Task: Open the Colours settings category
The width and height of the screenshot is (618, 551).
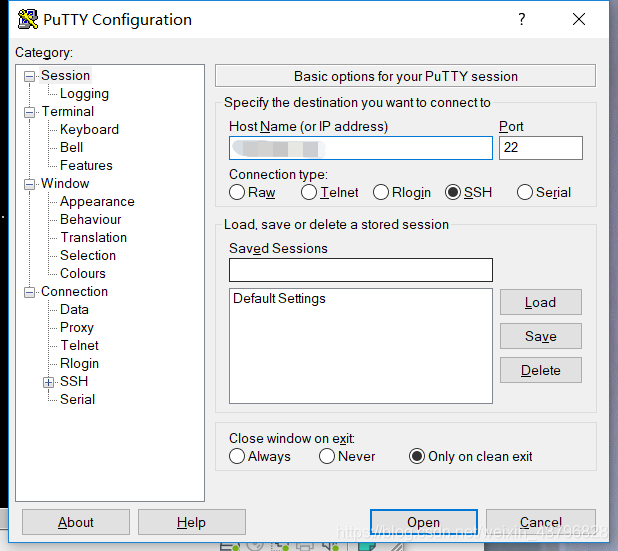Action: (x=83, y=274)
